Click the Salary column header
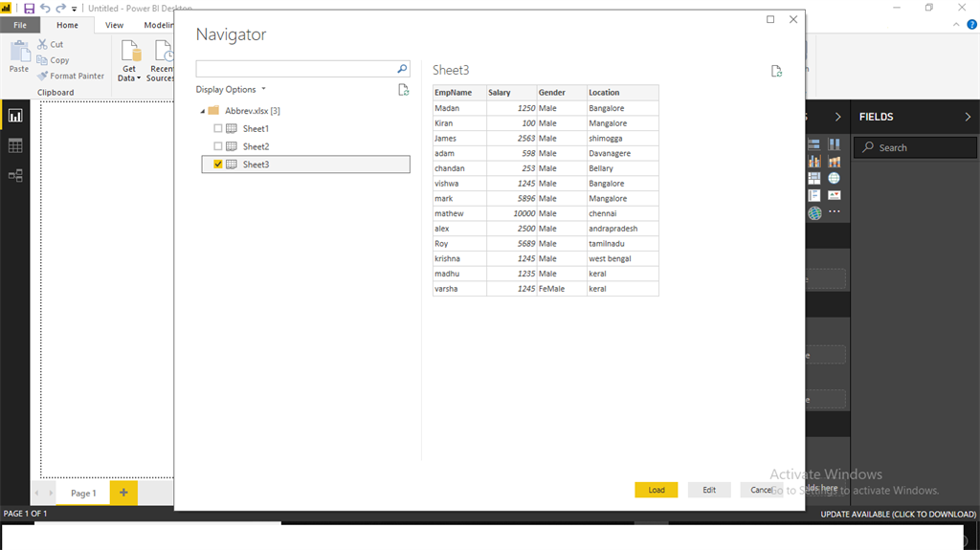The width and height of the screenshot is (980, 550). click(511, 93)
